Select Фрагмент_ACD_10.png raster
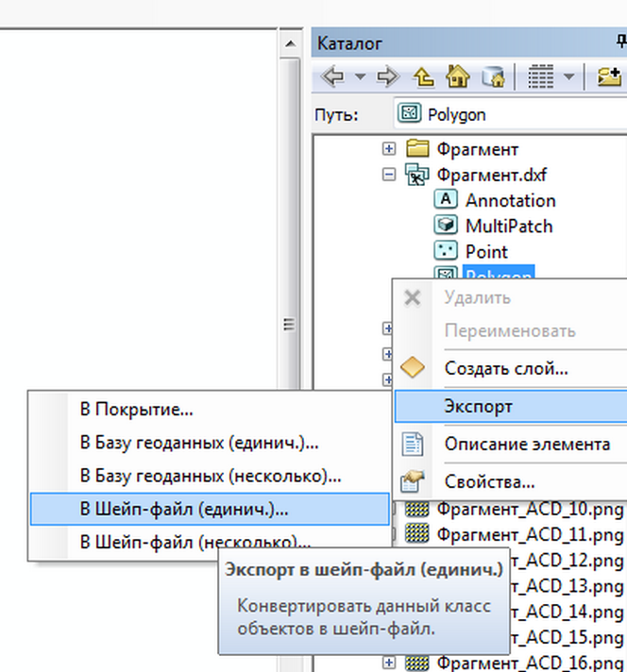 click(x=530, y=510)
